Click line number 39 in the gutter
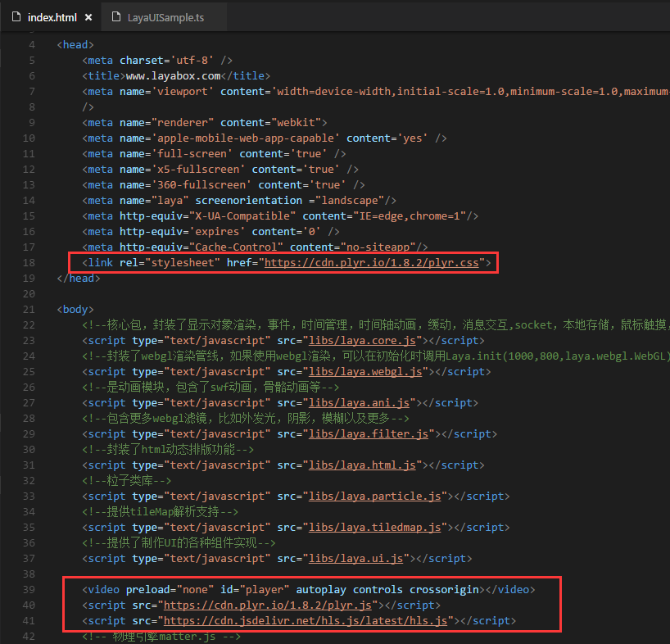The width and height of the screenshot is (670, 644). click(x=31, y=590)
